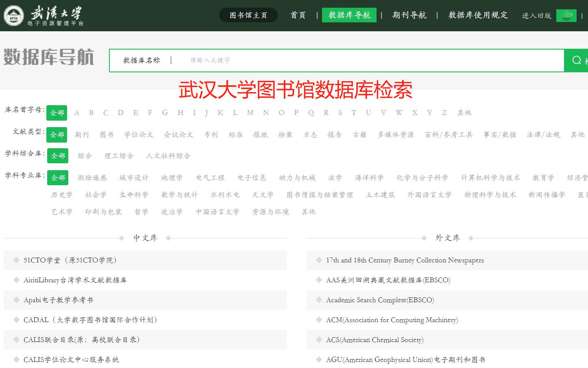This screenshot has height=368, width=588.
Task: Choose the 外国语言文学 subject category
Action: click(429, 195)
